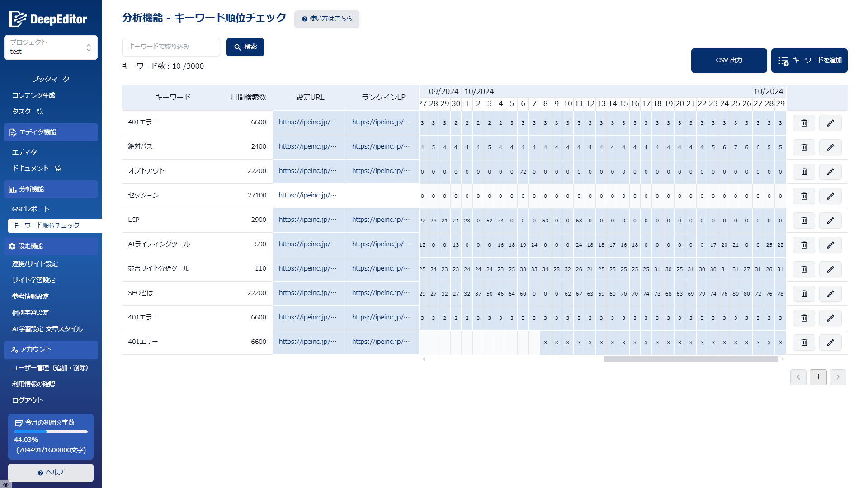Delete the AIライティングツール keyword
868x488 pixels.
pyautogui.click(x=804, y=245)
